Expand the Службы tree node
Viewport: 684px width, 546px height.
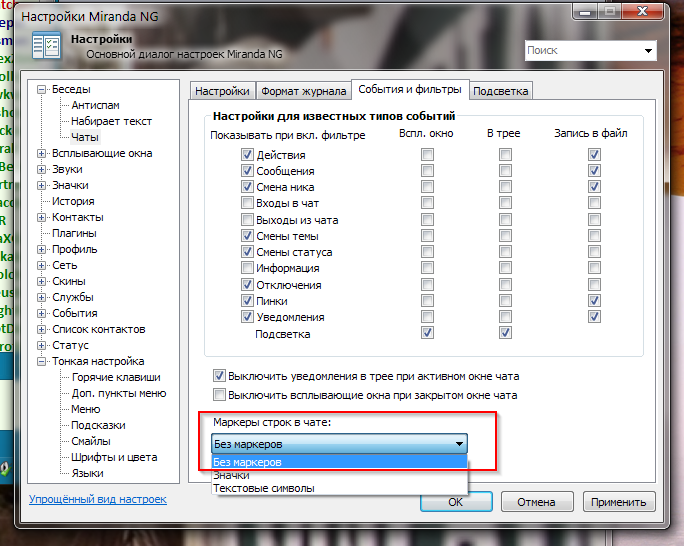(x=41, y=297)
